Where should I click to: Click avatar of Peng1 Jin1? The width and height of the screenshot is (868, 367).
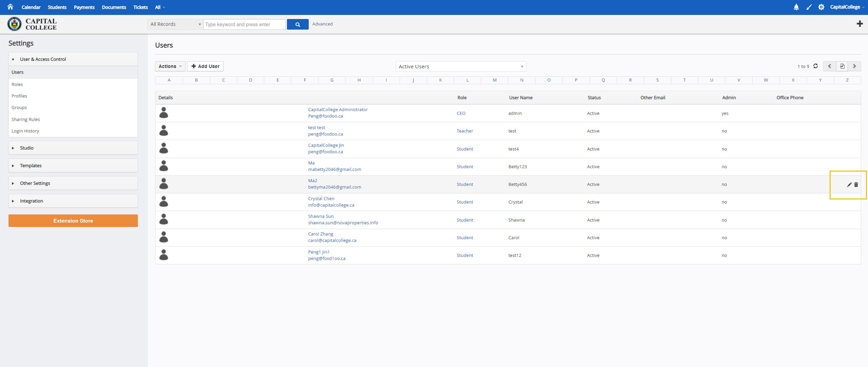tap(164, 255)
